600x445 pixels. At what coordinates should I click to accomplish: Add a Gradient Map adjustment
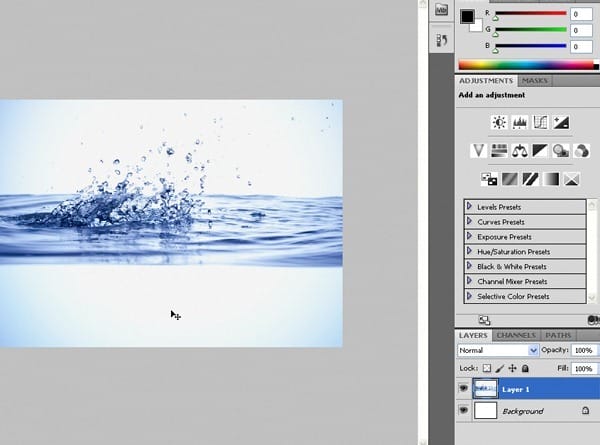(551, 179)
